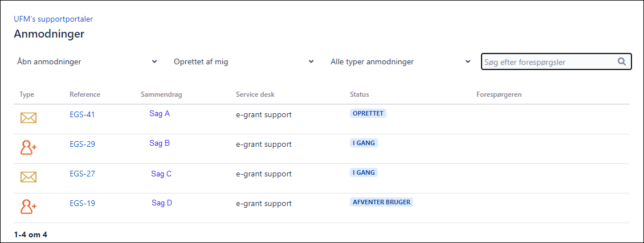The image size is (644, 243).
Task: Open reference EGS-29
Action: click(x=82, y=144)
